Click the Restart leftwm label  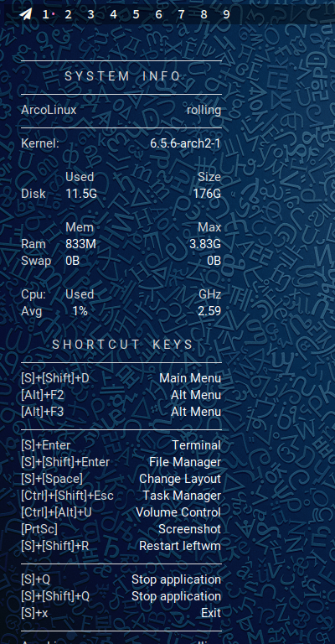[x=180, y=546]
